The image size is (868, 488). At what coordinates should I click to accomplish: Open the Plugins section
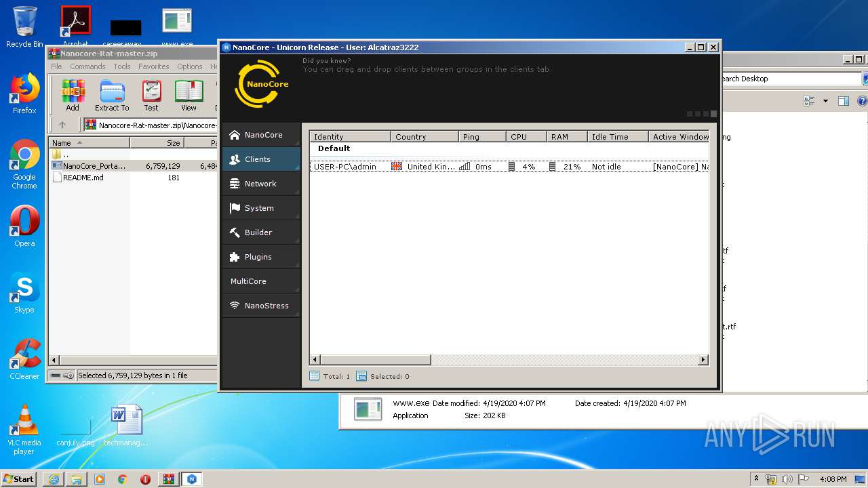tap(261, 257)
